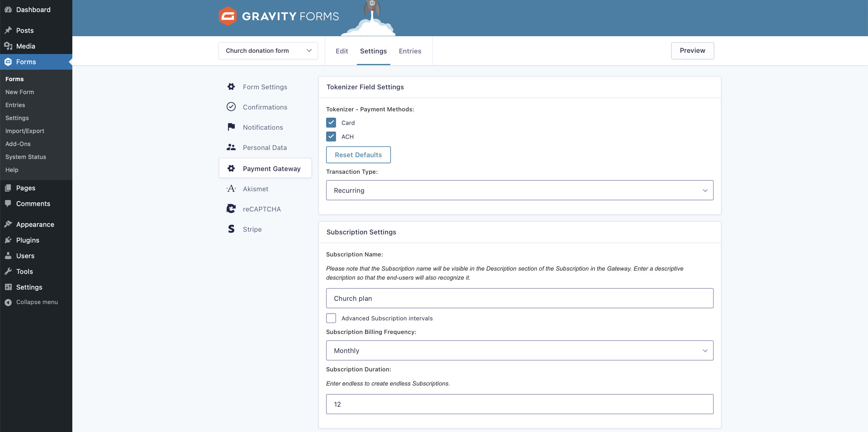Click the Payment Gateway settings icon
This screenshot has height=432, width=868.
[231, 168]
